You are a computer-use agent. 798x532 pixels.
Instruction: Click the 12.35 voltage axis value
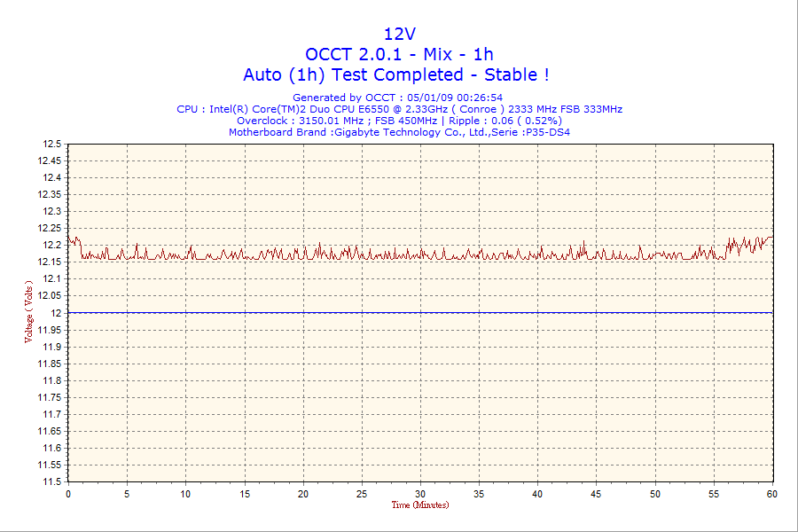coord(50,194)
